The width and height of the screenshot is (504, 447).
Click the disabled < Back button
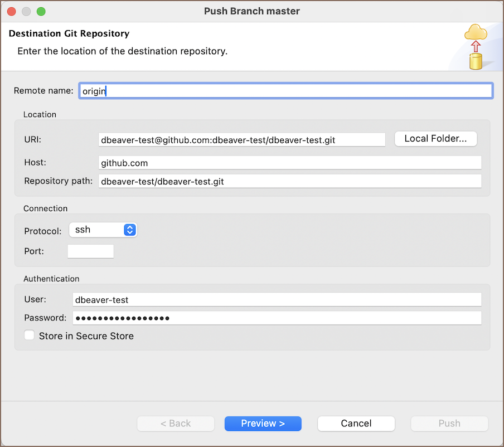[x=176, y=424]
